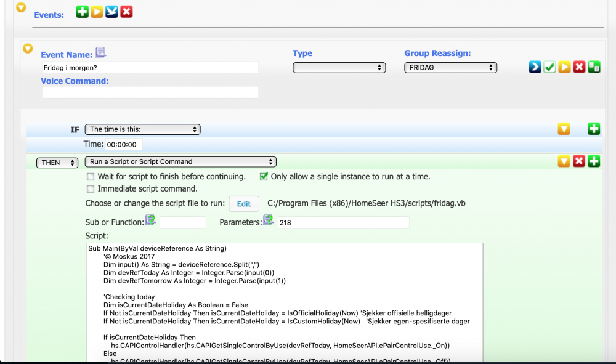Collapse the Events section with yellow arrow

21,8
